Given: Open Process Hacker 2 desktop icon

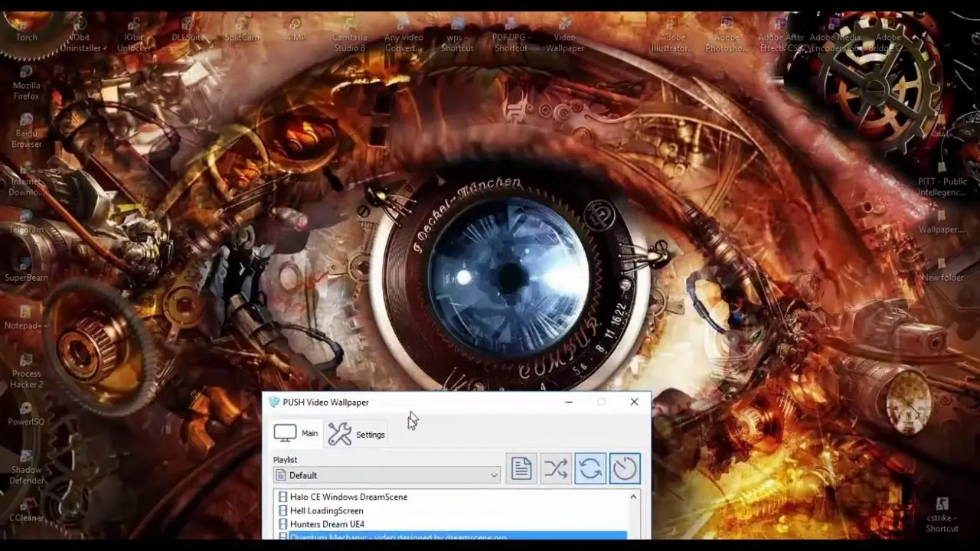Looking at the screenshot, I should [x=26, y=370].
